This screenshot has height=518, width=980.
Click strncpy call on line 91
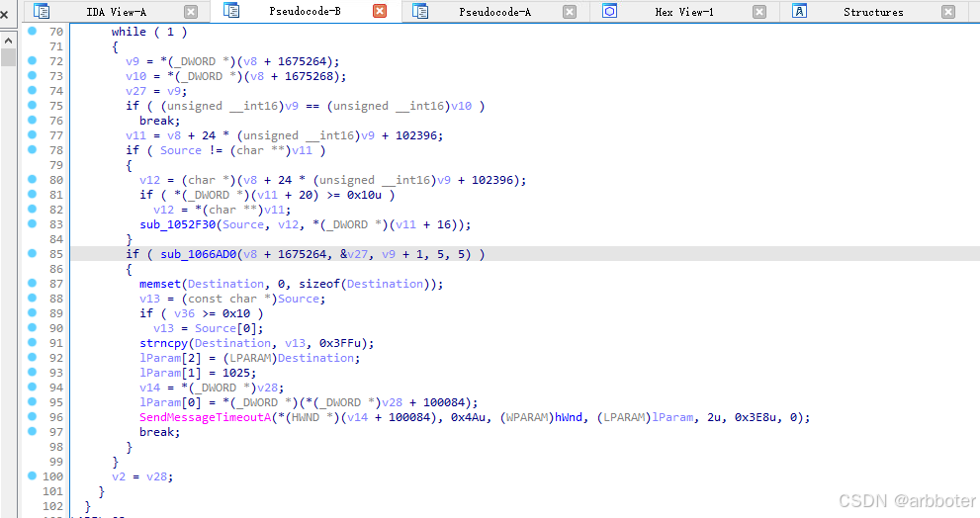point(163,343)
